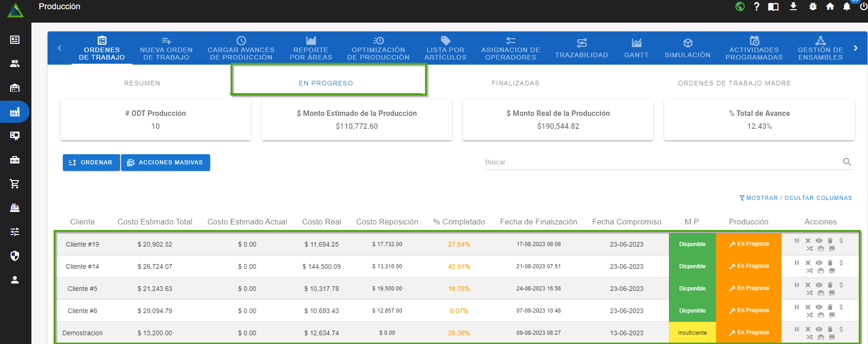Open the bug report icon in header
The width and height of the screenshot is (868, 344).
(x=813, y=6)
